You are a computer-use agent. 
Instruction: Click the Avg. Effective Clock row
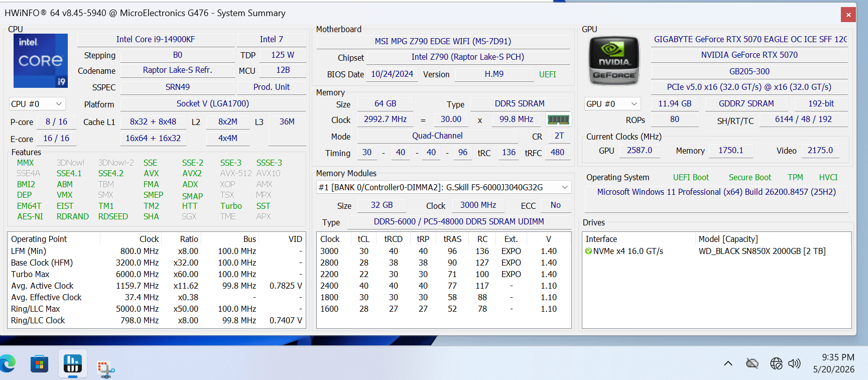tap(156, 297)
